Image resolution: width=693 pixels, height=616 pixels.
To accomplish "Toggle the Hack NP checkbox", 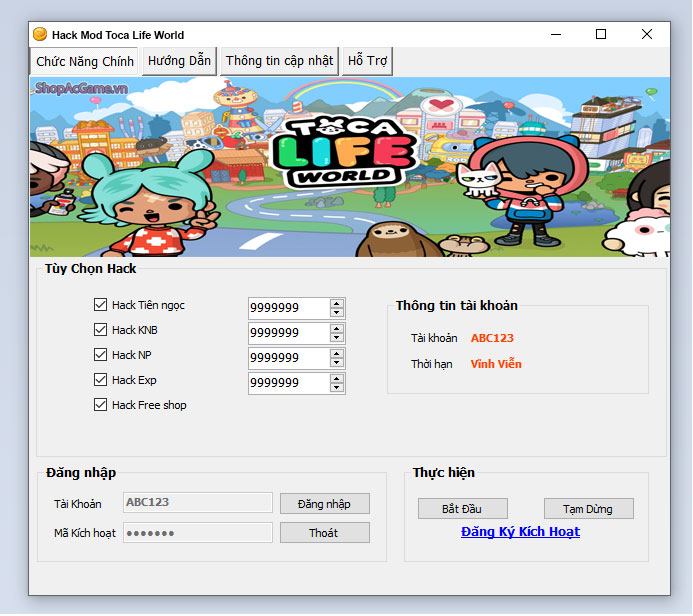I will click(x=100, y=355).
